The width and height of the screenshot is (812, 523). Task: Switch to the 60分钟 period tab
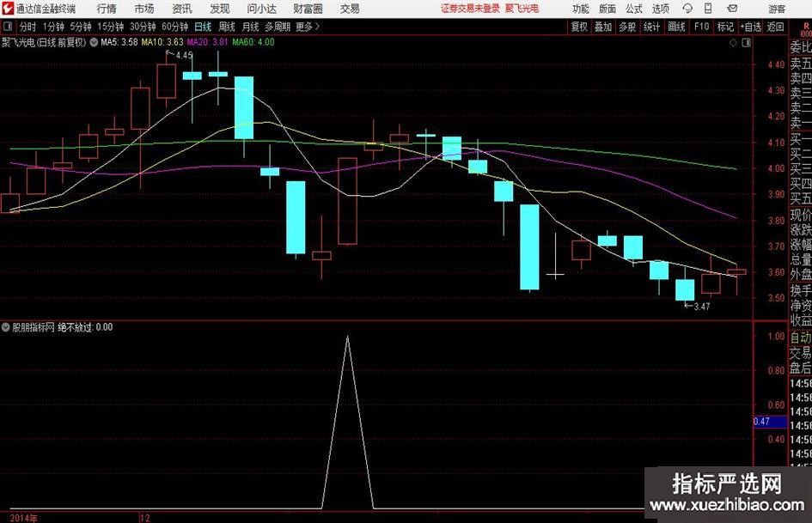pyautogui.click(x=175, y=27)
